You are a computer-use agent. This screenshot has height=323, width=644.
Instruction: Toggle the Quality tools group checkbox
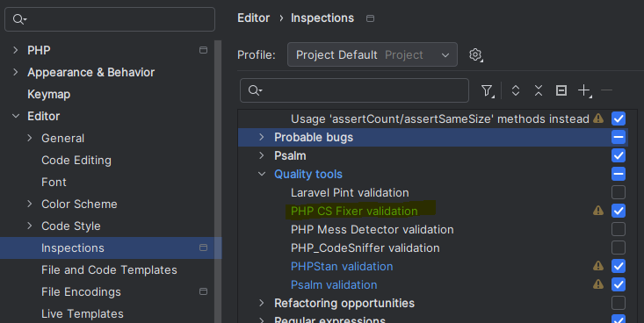(619, 174)
